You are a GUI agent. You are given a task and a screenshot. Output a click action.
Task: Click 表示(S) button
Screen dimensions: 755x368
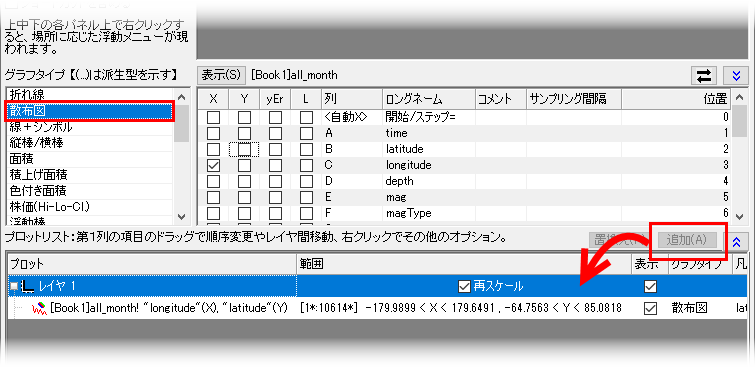[x=221, y=75]
